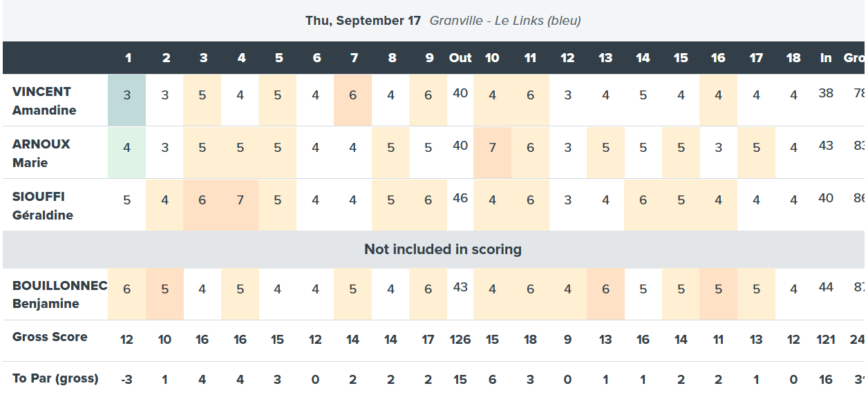Click Gross Score Out total 126

460,340
